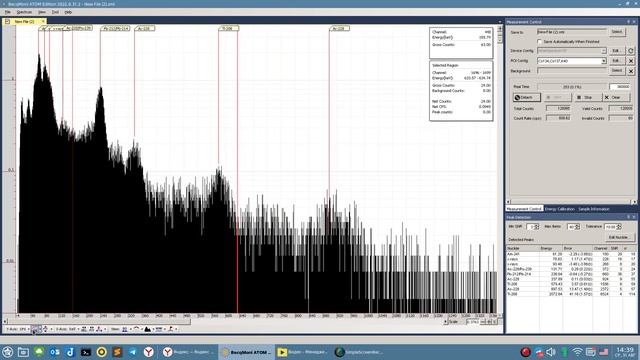Click Edit button for ROI Config
This screenshot has width=640, height=360.
coord(617,61)
